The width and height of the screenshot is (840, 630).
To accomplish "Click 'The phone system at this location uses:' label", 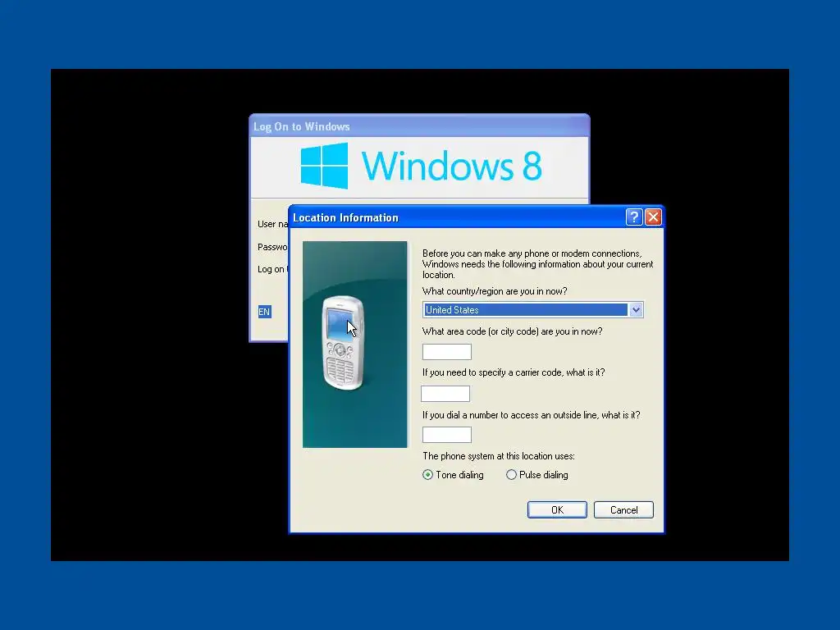I will click(x=498, y=456).
